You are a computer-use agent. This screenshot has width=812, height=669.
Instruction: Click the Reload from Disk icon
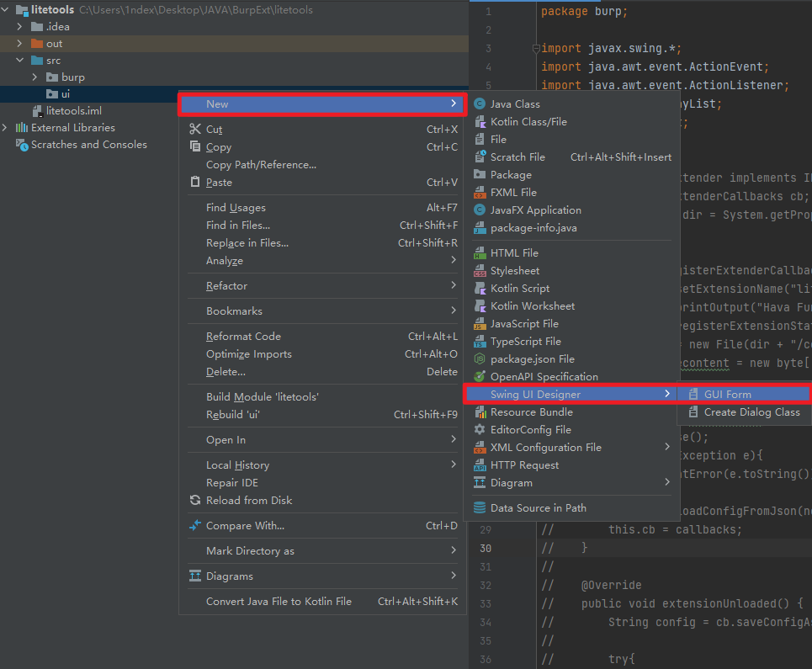[x=195, y=500]
